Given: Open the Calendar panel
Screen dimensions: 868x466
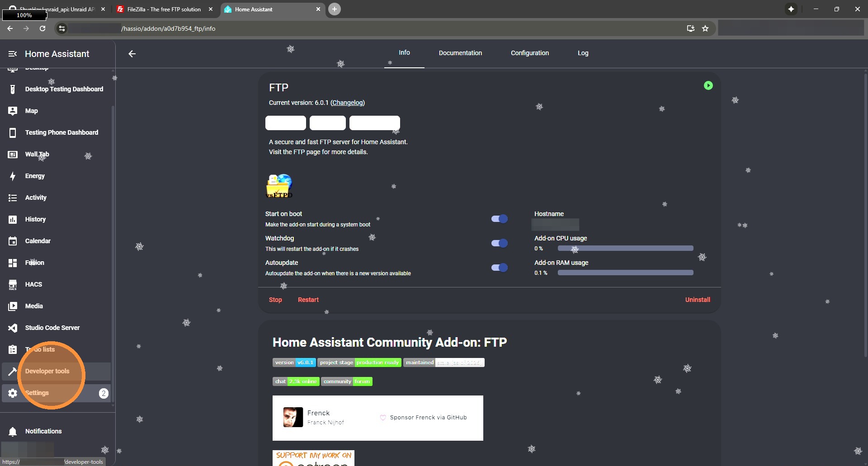Looking at the screenshot, I should tap(56, 241).
